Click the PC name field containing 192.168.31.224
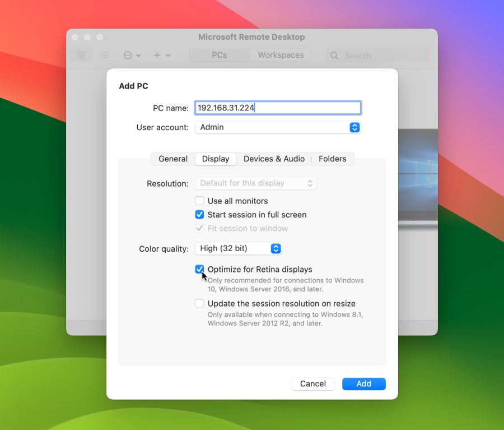 click(278, 108)
